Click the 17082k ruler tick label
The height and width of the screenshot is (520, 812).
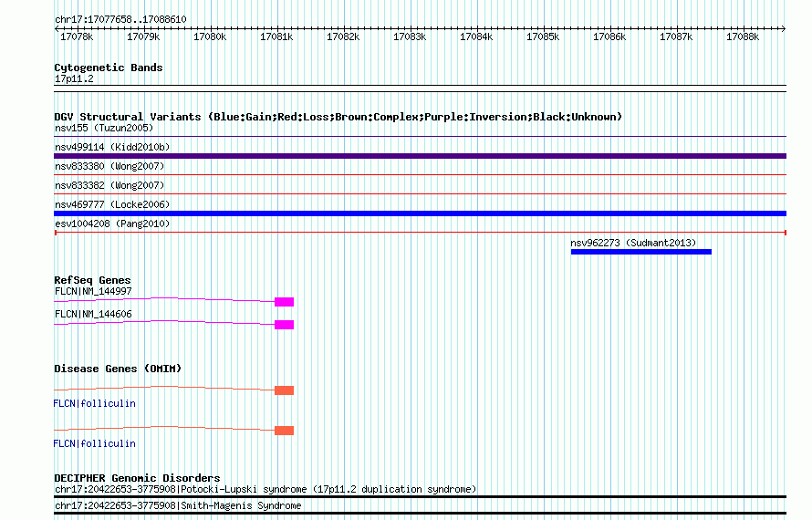coord(343,36)
